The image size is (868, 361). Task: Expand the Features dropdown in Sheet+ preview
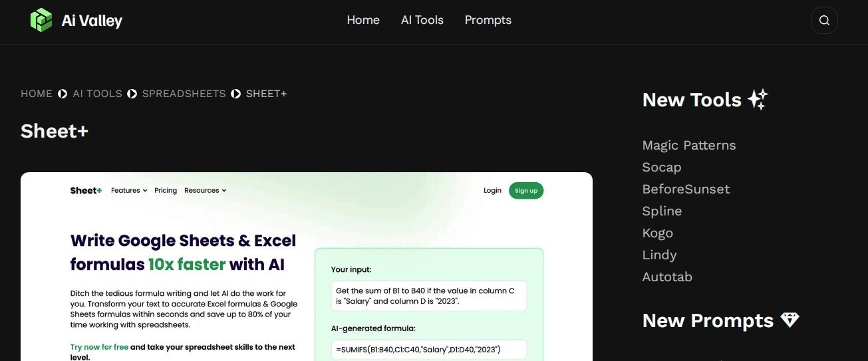129,190
